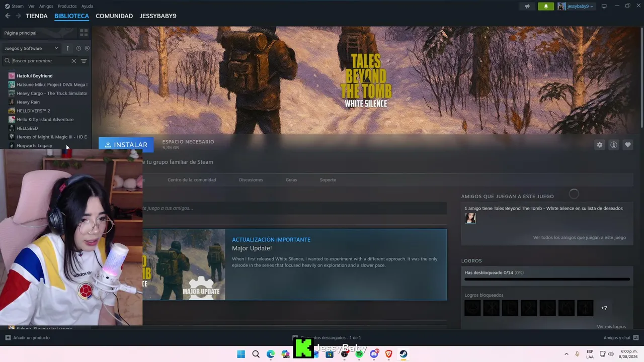Show hidden system tray icons
Image resolution: width=644 pixels, height=362 pixels.
(x=567, y=354)
